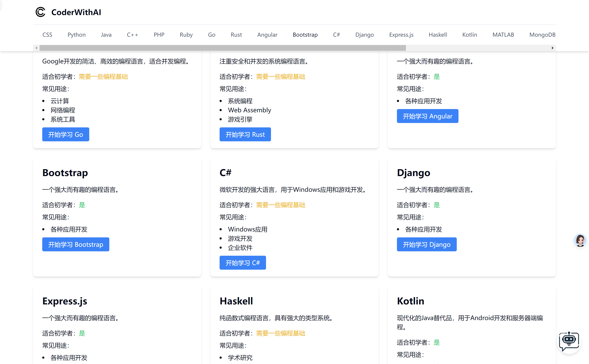Screen dimensions: 589x364
Task: Open the CoderWithAI home title
Action: tap(76, 12)
